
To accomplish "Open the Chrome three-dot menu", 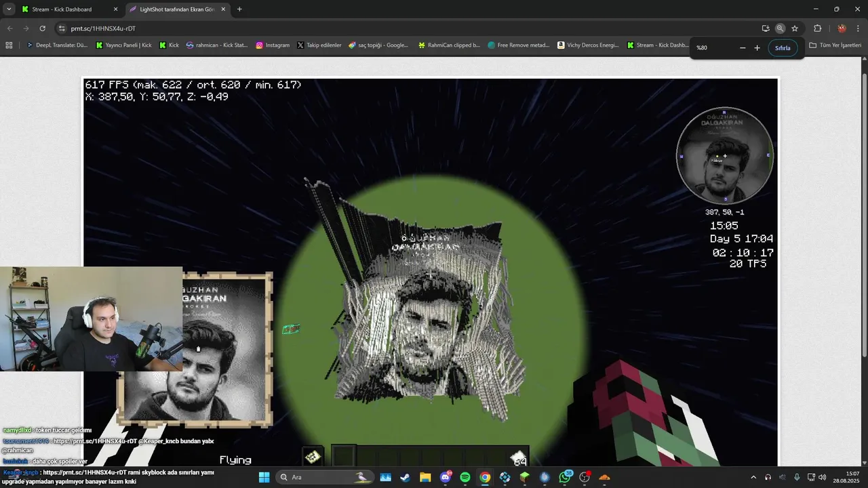I will (858, 28).
